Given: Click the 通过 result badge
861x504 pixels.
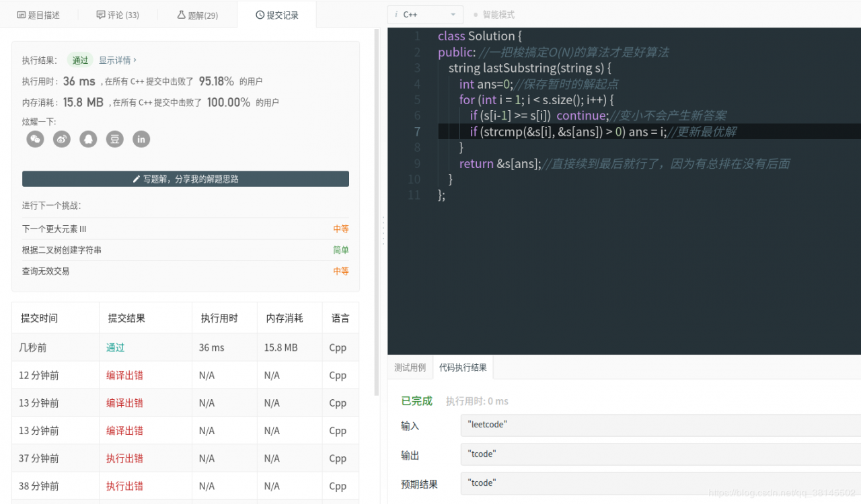Looking at the screenshot, I should pos(80,60).
